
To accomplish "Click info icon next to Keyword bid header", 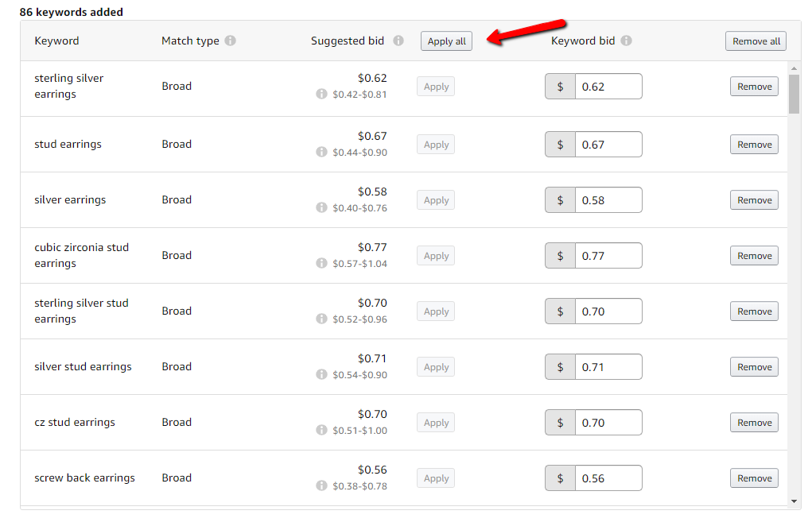I will [626, 41].
